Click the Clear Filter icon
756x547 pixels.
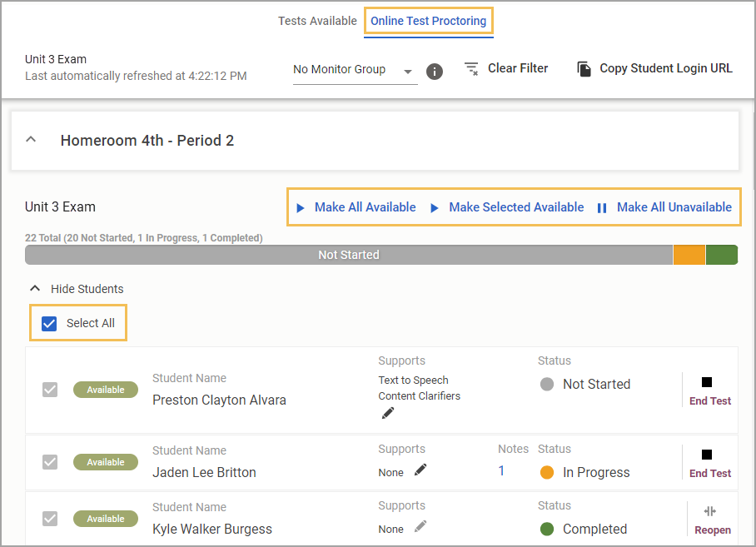tap(471, 68)
